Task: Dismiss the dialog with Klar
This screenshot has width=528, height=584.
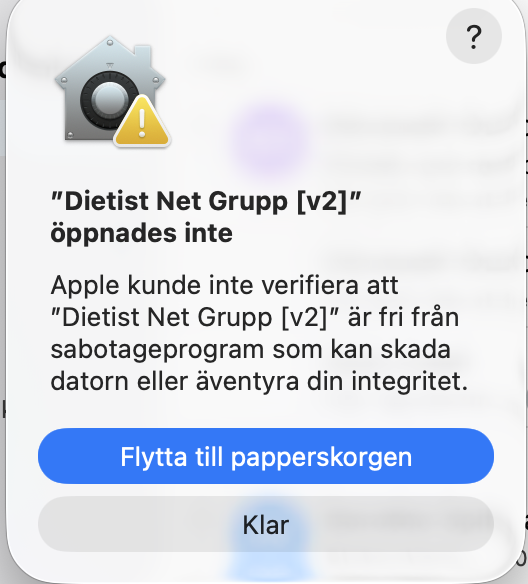Action: 266,524
